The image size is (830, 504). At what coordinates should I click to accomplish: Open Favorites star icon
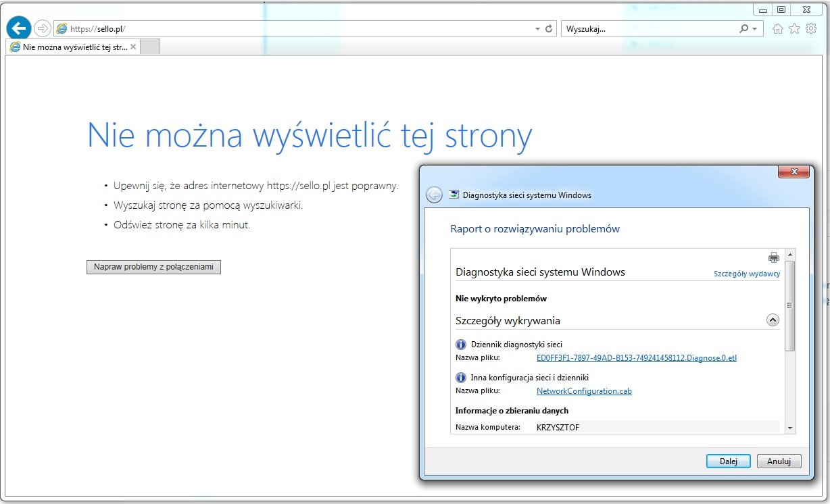[x=794, y=28]
